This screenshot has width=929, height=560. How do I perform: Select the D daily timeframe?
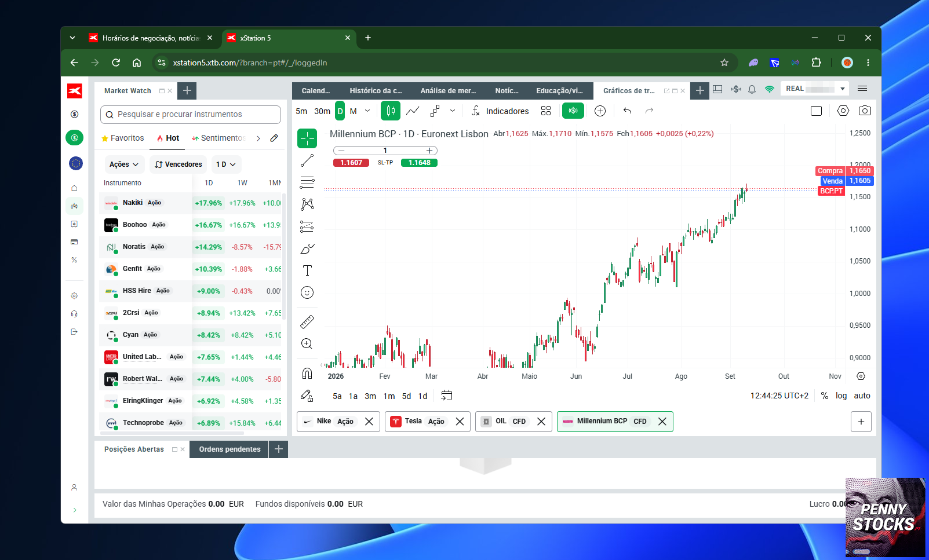tap(340, 111)
